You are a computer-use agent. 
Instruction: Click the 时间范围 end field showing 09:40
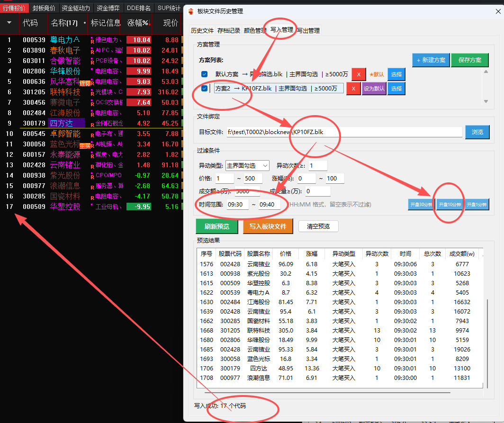coord(269,205)
